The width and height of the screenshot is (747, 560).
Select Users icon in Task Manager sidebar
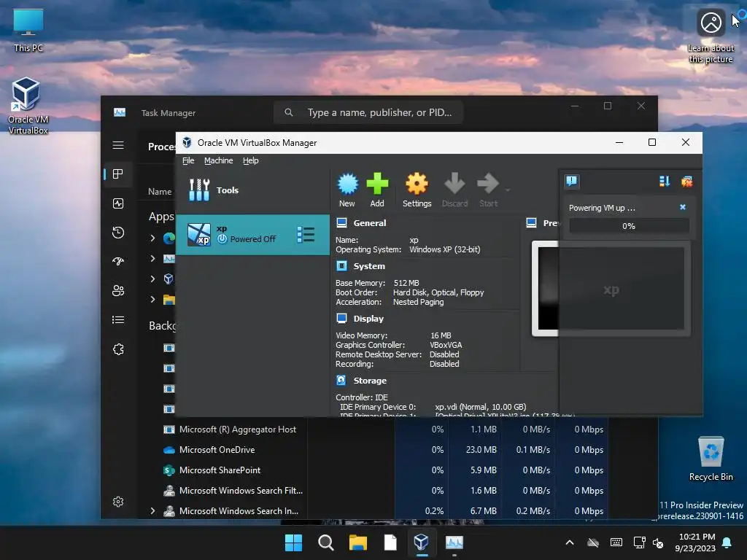(118, 290)
